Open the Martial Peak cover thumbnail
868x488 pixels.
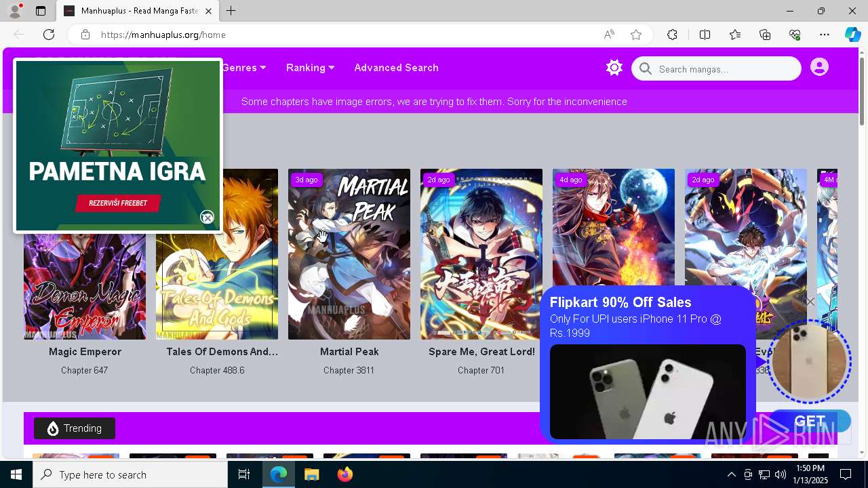349,254
